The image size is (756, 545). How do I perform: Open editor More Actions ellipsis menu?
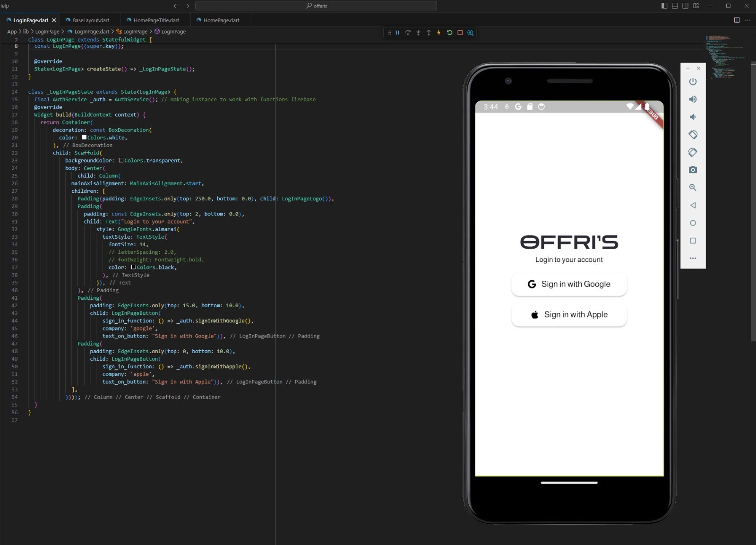click(x=747, y=20)
